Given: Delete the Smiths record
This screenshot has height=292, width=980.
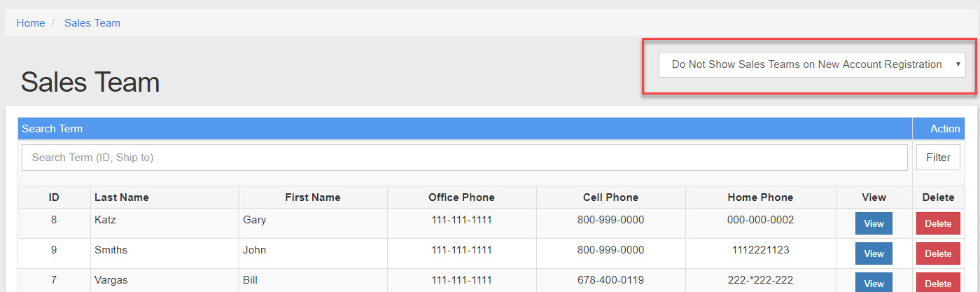Looking at the screenshot, I should pos(938,253).
